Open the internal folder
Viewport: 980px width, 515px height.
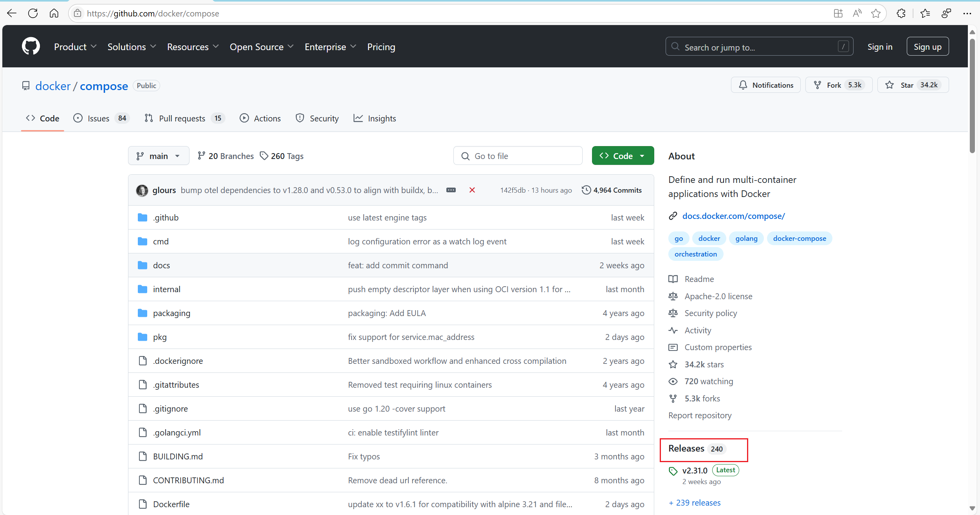coord(167,289)
